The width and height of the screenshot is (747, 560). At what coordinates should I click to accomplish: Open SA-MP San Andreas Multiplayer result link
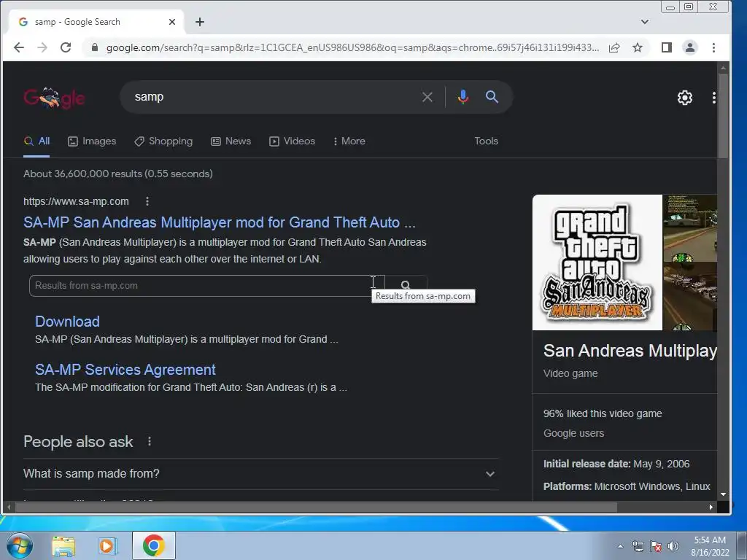(x=219, y=222)
